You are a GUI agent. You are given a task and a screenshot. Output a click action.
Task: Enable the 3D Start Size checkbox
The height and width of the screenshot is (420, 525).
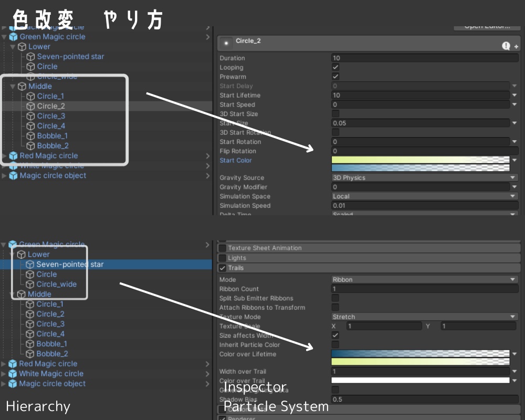335,113
